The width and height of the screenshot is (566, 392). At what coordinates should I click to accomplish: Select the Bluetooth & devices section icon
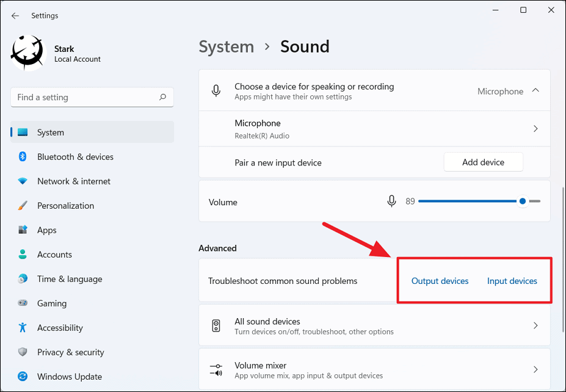coord(23,157)
